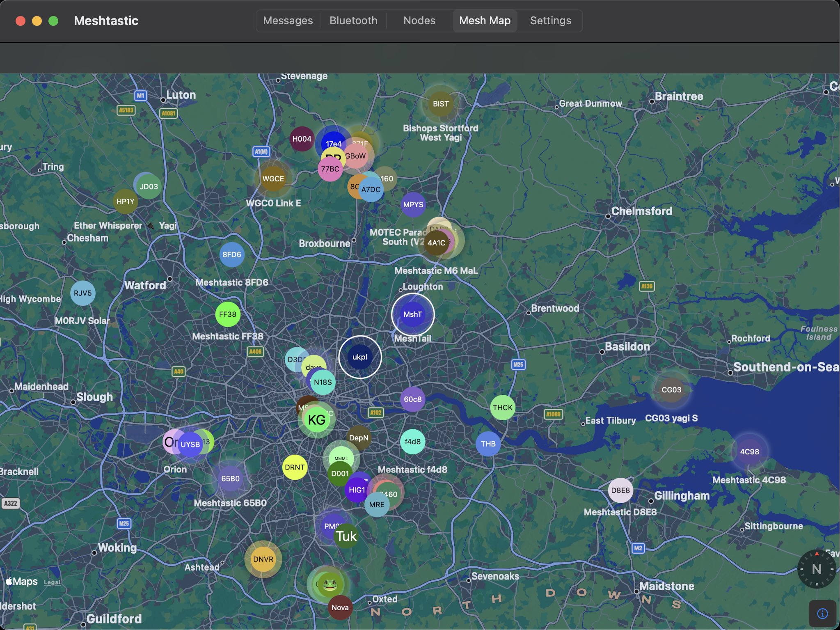Click the green THCK node marker
This screenshot has width=840, height=630.
[502, 408]
